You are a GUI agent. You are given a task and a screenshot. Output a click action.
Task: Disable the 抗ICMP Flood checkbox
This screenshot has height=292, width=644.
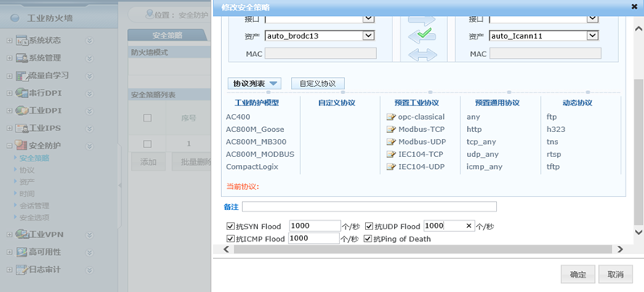231,239
